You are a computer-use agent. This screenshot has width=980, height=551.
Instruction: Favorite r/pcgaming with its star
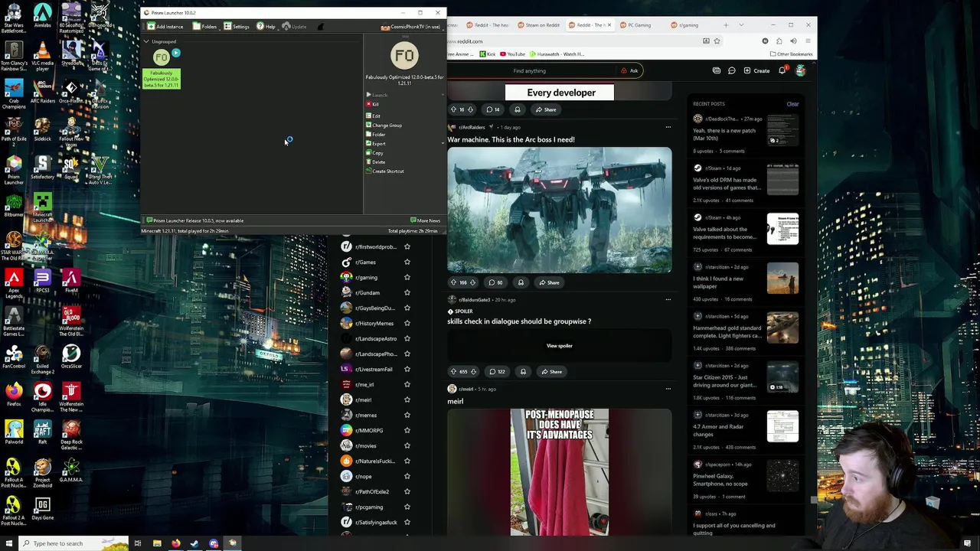point(407,507)
